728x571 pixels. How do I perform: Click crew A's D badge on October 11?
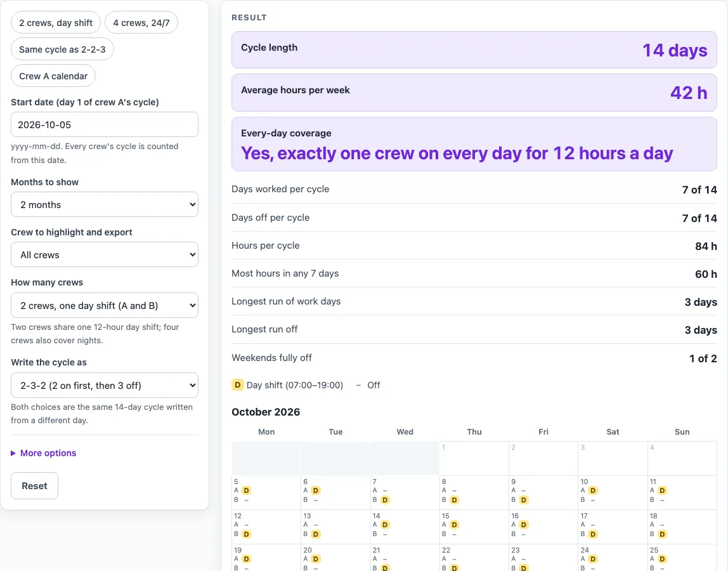[x=663, y=490]
